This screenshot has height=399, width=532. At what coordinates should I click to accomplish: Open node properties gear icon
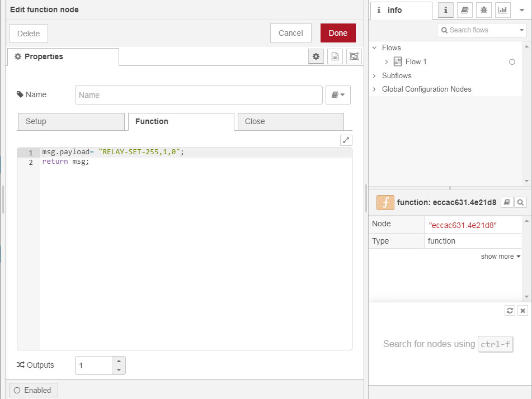click(316, 56)
